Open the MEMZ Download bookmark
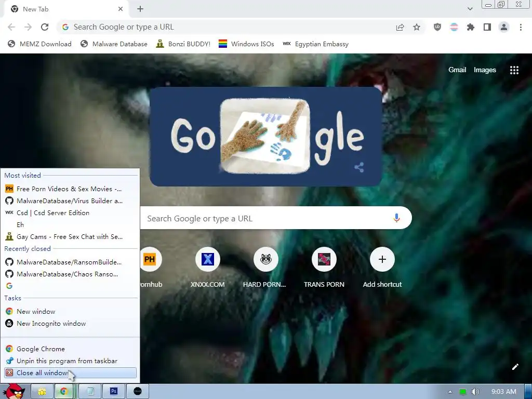The image size is (532, 399). click(39, 44)
